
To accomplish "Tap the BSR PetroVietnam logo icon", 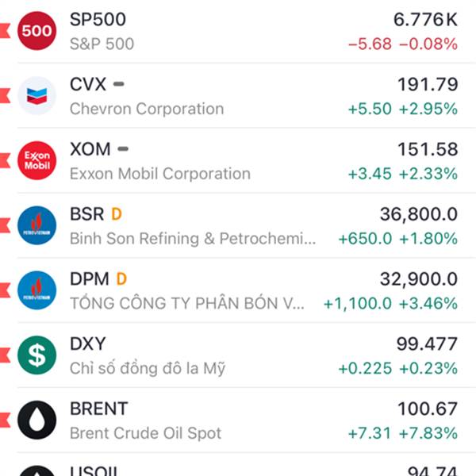I will pos(36,226).
